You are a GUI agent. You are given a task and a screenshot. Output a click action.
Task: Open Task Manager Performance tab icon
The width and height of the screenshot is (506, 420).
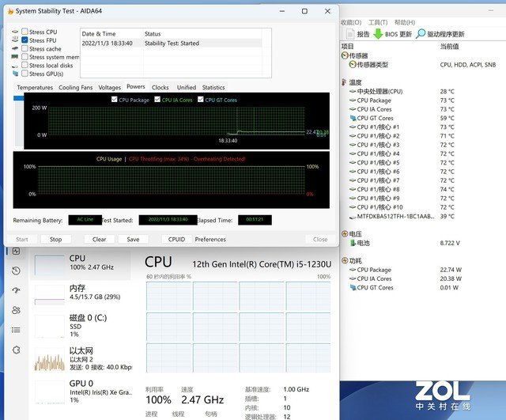point(16,251)
